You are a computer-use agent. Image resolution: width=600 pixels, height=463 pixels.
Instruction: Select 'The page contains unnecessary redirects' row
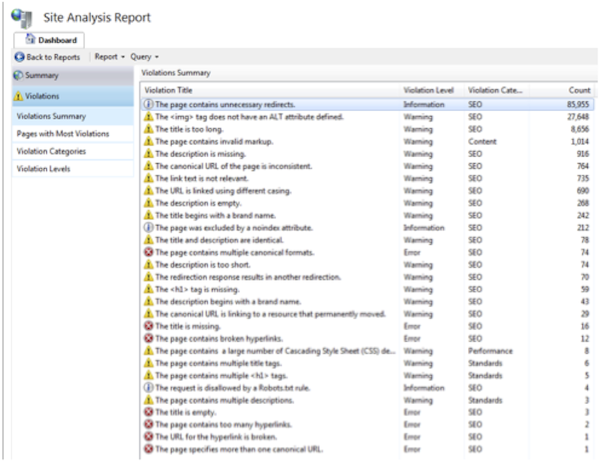tap(368, 104)
